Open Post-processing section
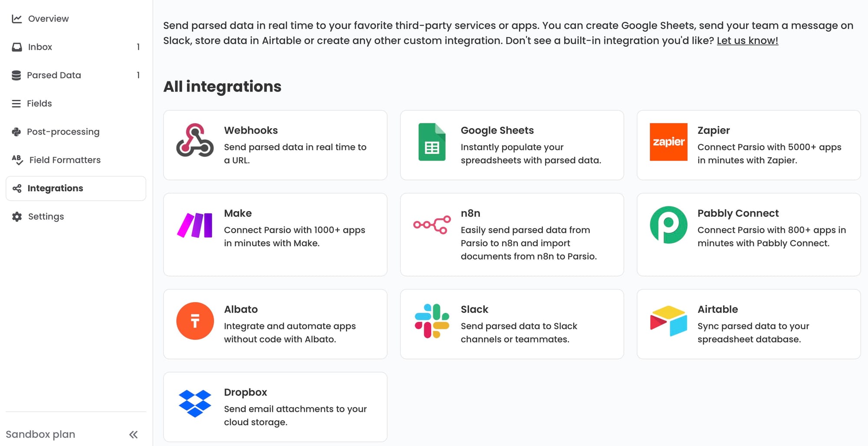868x446 pixels. [x=63, y=132]
